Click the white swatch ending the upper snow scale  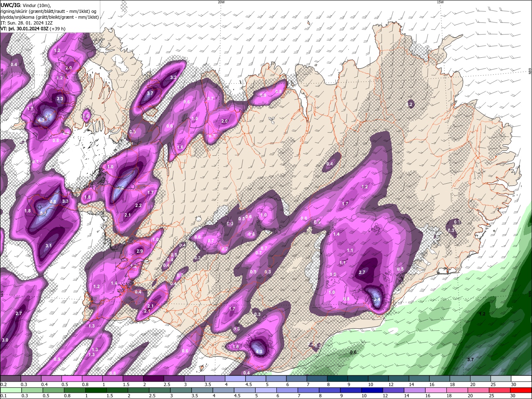click(x=521, y=379)
